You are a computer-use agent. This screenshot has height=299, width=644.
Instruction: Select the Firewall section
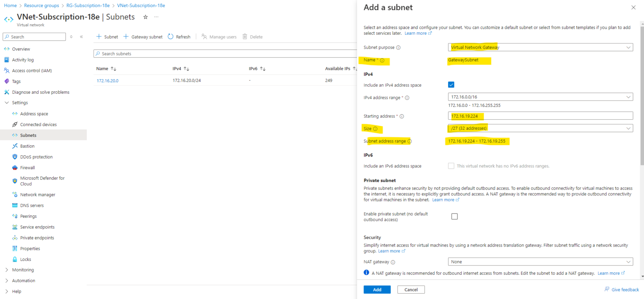tap(27, 167)
